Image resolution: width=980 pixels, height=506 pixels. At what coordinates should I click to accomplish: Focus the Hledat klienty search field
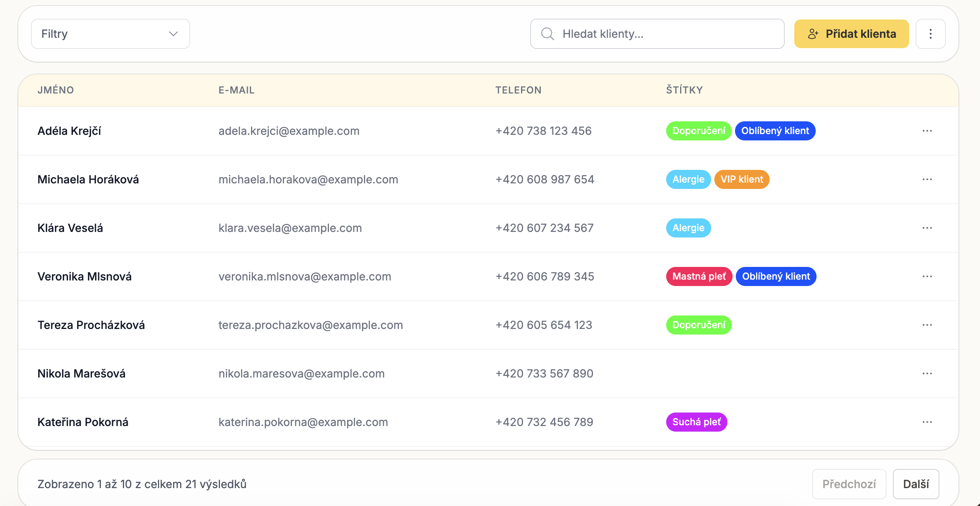coord(657,34)
